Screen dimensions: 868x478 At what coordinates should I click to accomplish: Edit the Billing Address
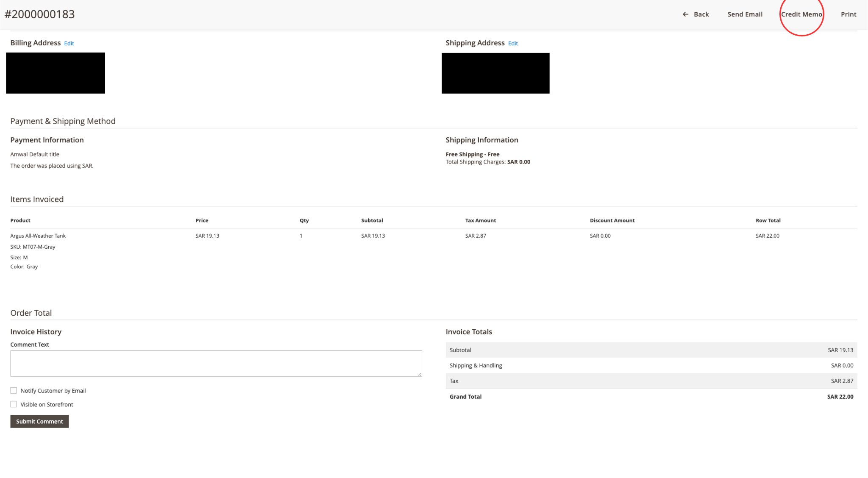pos(69,44)
